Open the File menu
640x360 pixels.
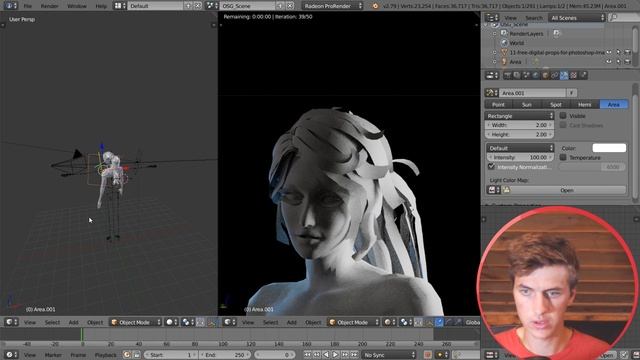[x=27, y=6]
